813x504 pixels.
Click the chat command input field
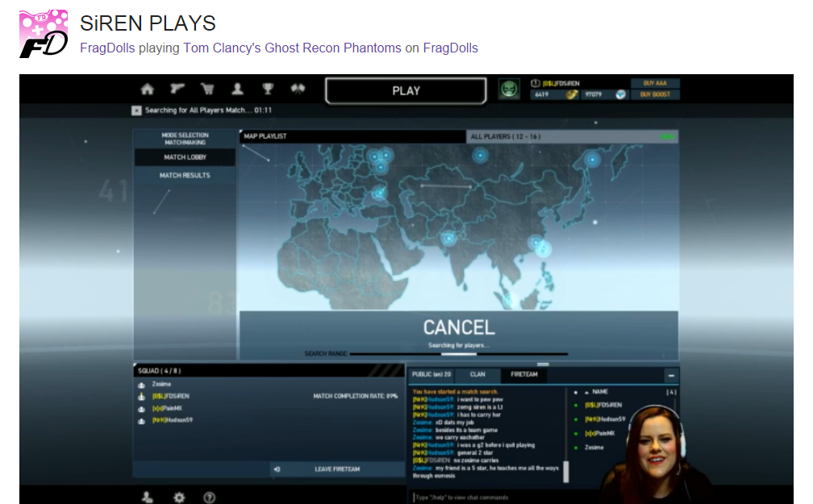coord(504,498)
